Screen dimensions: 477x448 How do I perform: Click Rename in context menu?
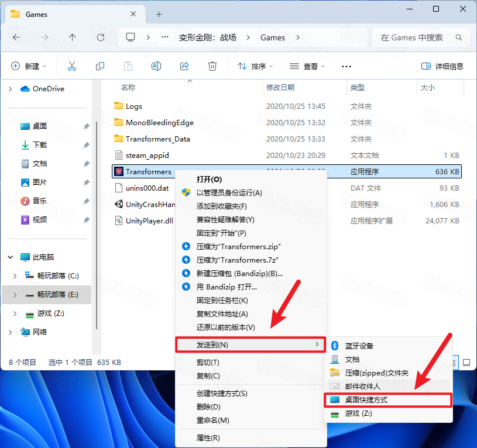click(x=250, y=421)
